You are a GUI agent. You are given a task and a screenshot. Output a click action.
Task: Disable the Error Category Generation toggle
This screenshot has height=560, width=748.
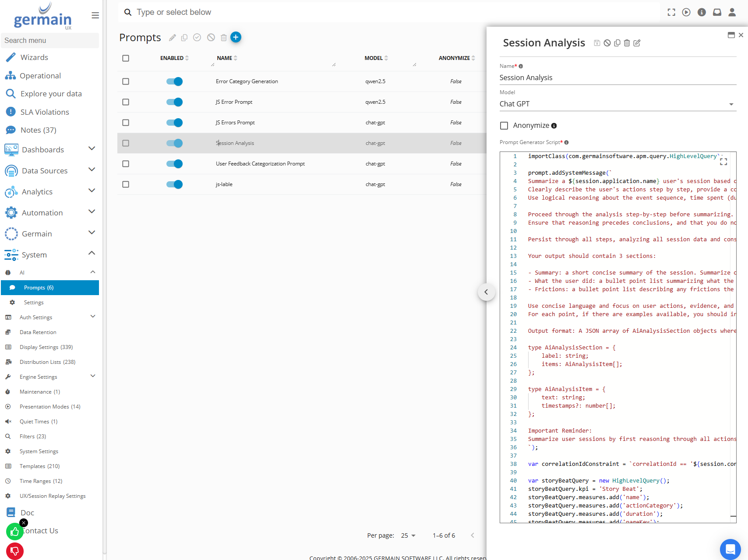(x=174, y=81)
